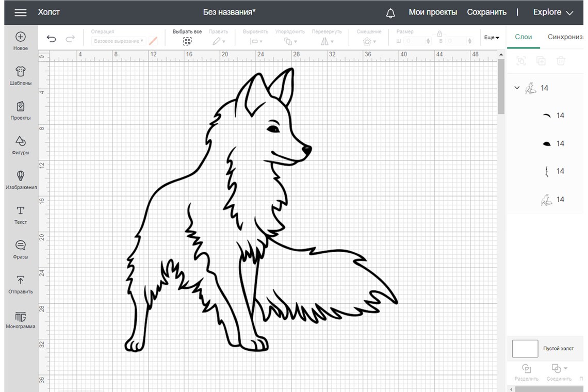Open the hamburger menu top left
The image size is (588, 392).
click(x=20, y=12)
